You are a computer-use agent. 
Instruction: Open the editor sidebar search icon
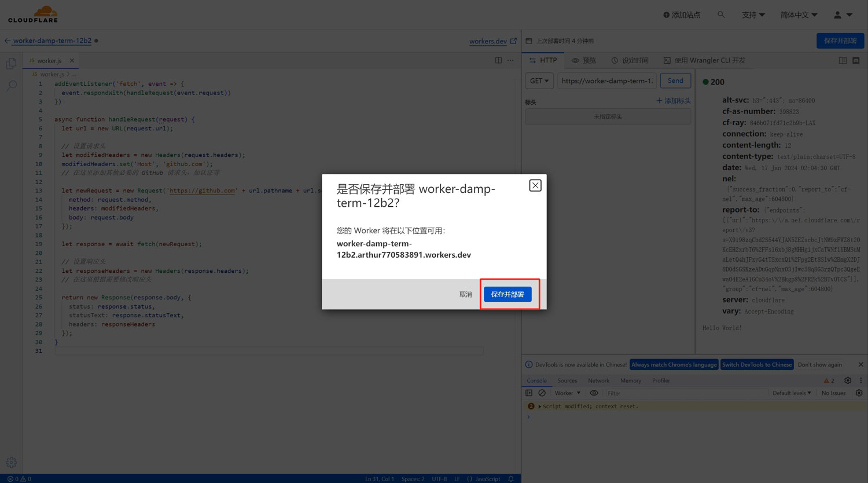[12, 86]
